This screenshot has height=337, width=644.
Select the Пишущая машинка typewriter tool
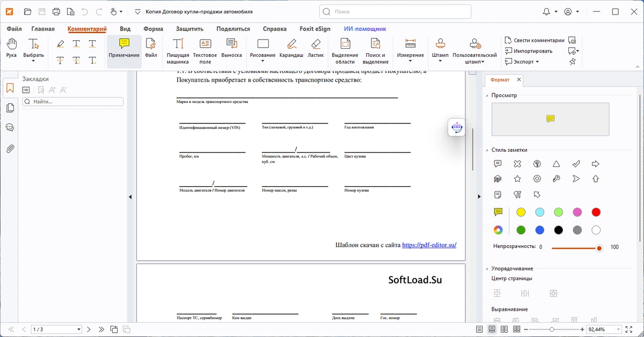coord(178,51)
